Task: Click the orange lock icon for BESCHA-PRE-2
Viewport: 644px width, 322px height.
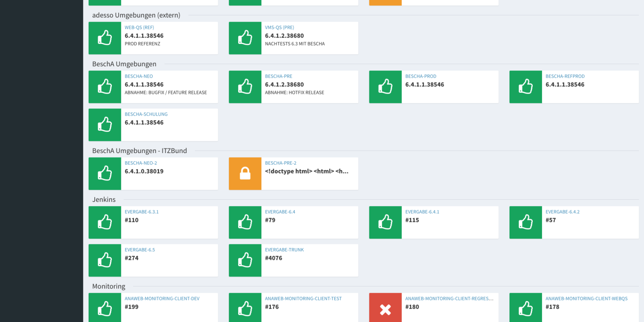Action: click(245, 174)
